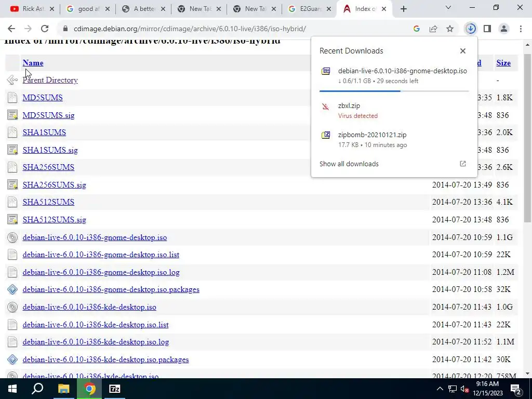Close the Index of tab
Viewport: 532px width, 399px height.
[x=384, y=9]
